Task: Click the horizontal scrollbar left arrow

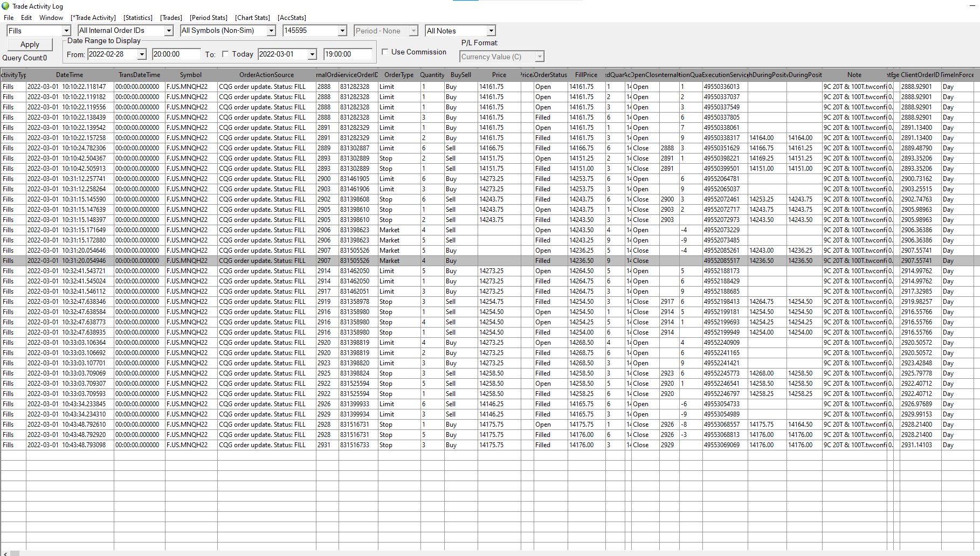Action: coord(5,553)
